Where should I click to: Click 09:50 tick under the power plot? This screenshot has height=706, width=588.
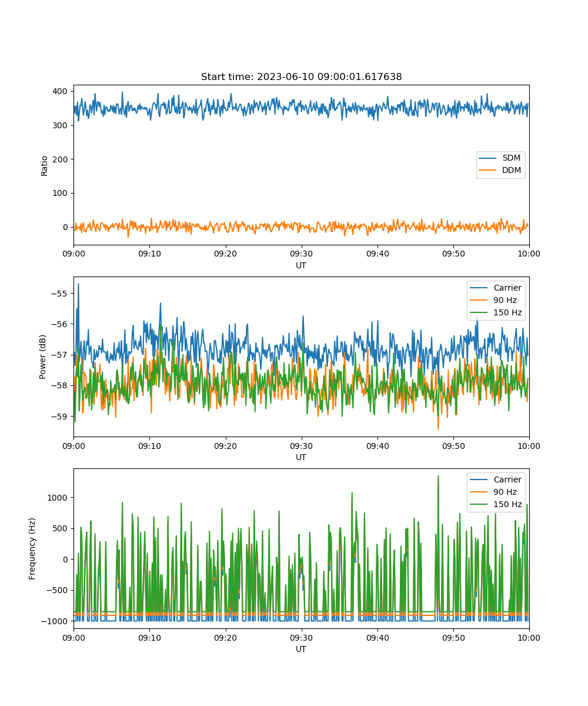tap(453, 445)
